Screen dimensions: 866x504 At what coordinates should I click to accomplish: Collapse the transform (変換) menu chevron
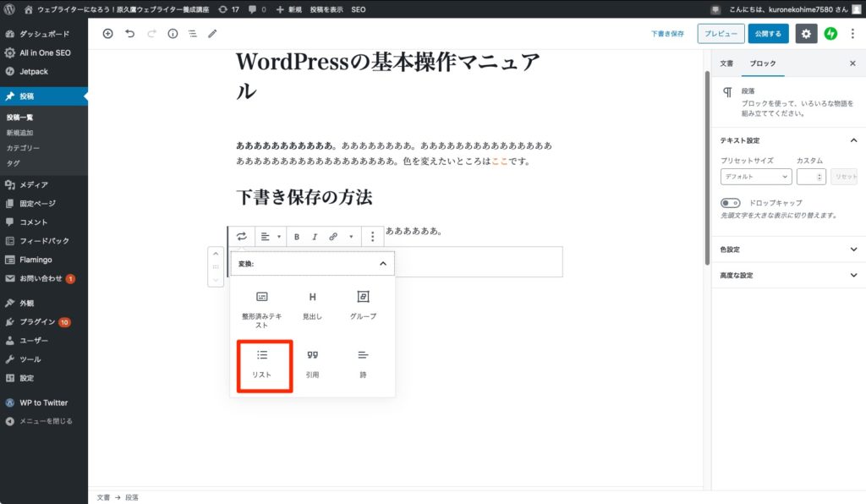[x=383, y=263]
